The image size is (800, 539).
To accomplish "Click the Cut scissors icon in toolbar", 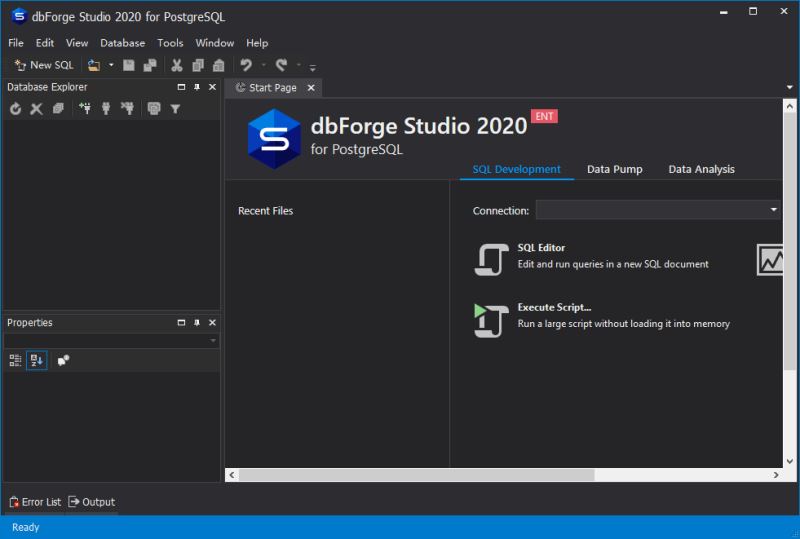I will [177, 65].
